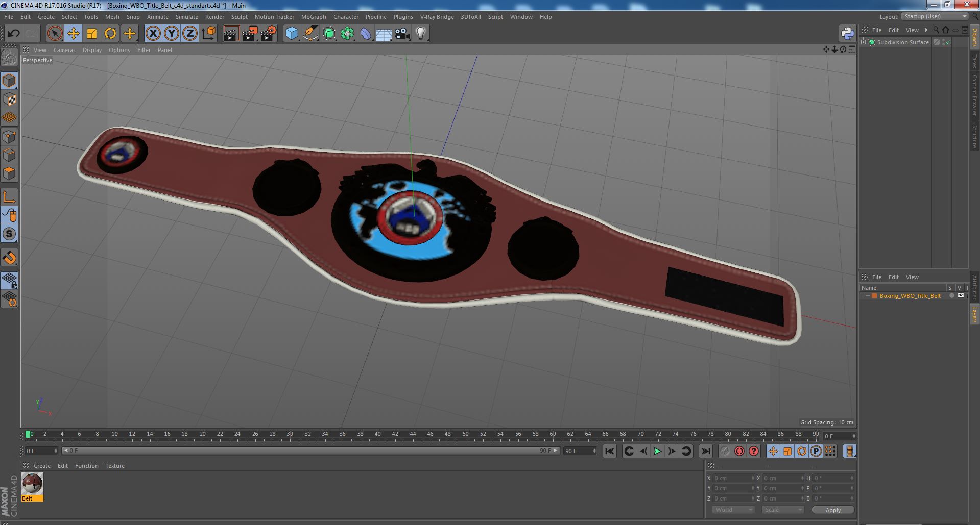Toggle Subdivision Surface enabled checkmark

click(x=948, y=42)
